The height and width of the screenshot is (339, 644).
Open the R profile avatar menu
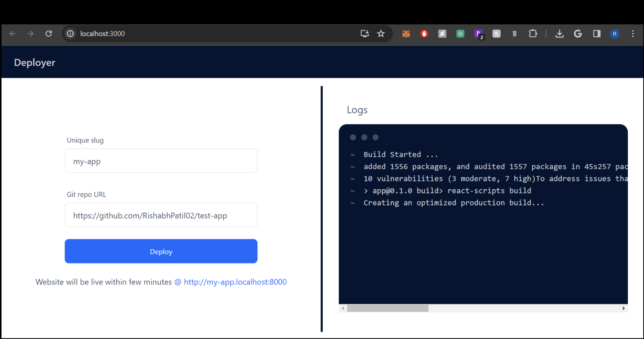[614, 34]
